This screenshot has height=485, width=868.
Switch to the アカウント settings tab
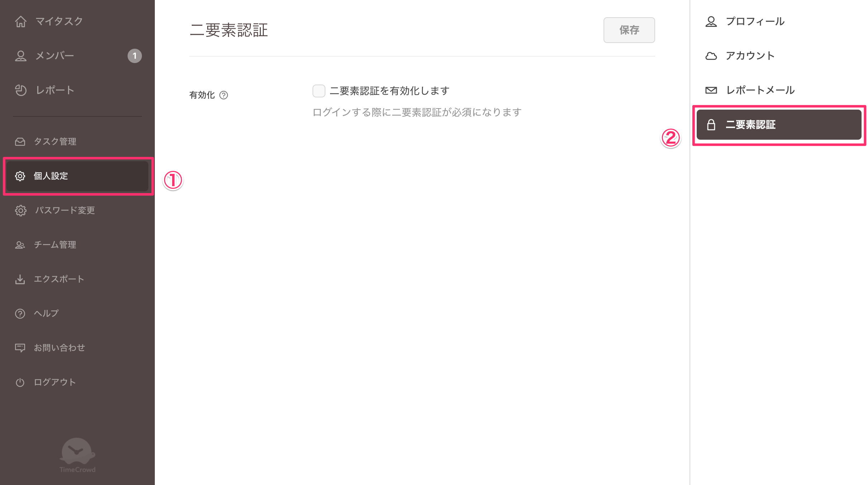click(x=779, y=56)
